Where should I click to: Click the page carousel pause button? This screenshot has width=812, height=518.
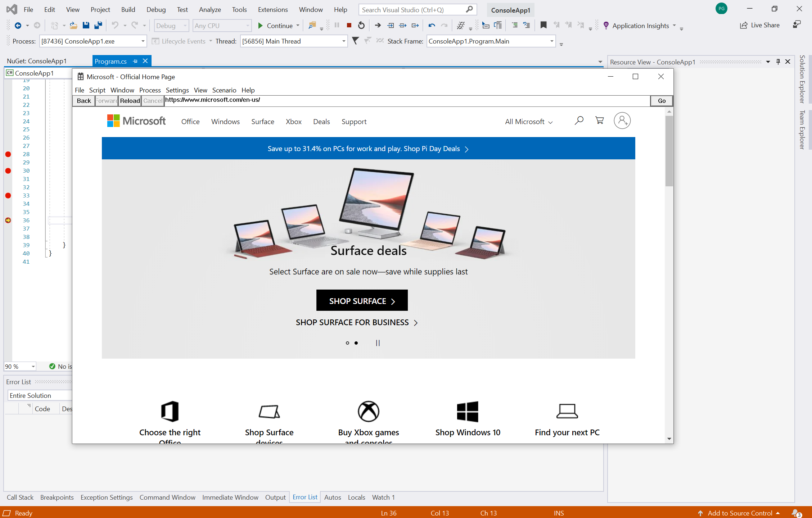(x=378, y=342)
